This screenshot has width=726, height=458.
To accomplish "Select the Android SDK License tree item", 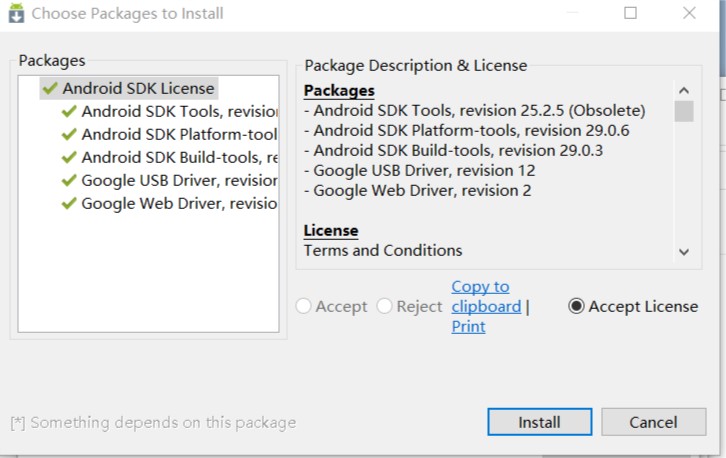I will pyautogui.click(x=129, y=88).
